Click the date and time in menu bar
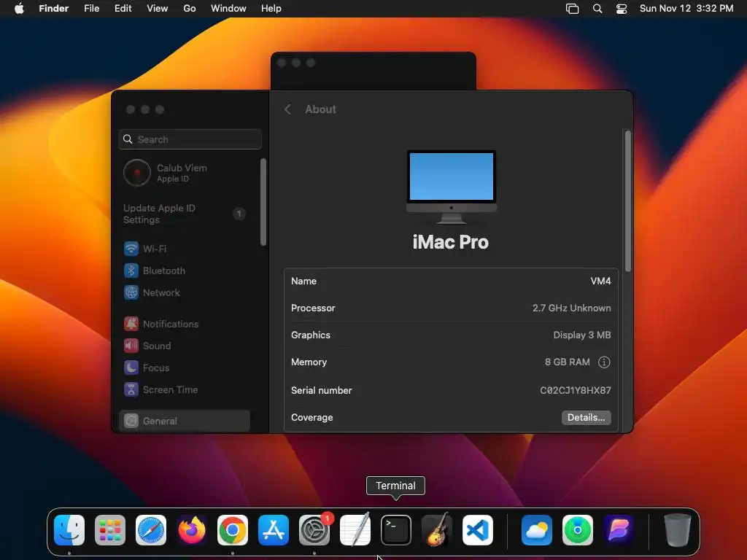Viewport: 747px width, 560px height. point(686,8)
